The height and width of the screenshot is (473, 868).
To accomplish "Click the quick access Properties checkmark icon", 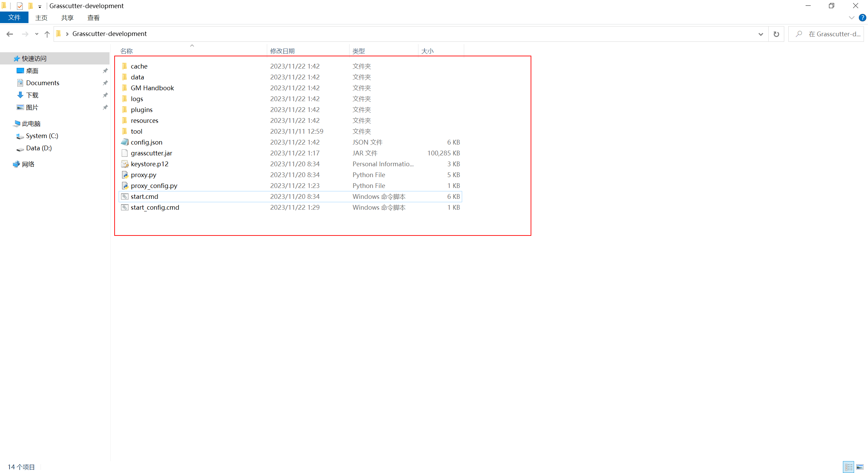I will [x=20, y=6].
